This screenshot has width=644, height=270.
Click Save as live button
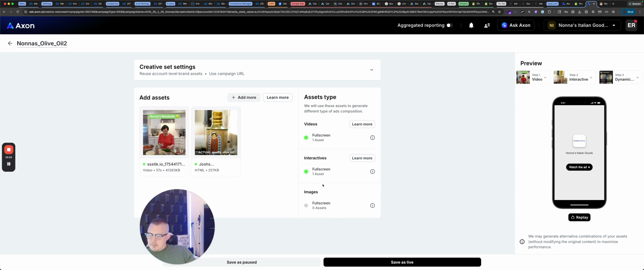click(402, 262)
